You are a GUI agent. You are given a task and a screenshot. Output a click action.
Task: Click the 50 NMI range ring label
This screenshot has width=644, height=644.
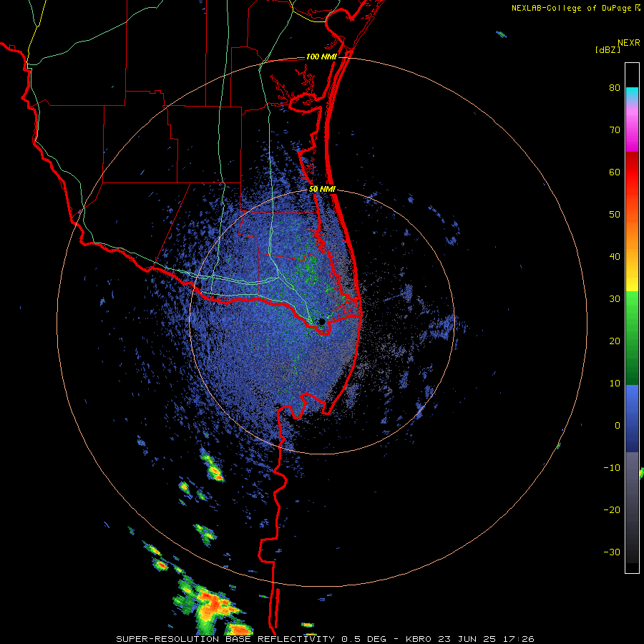point(322,190)
